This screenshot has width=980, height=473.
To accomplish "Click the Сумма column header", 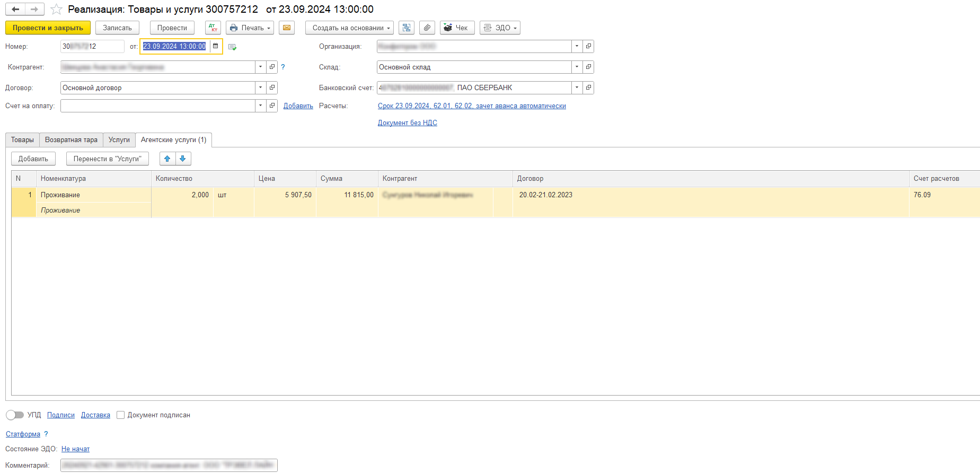I will [x=347, y=178].
